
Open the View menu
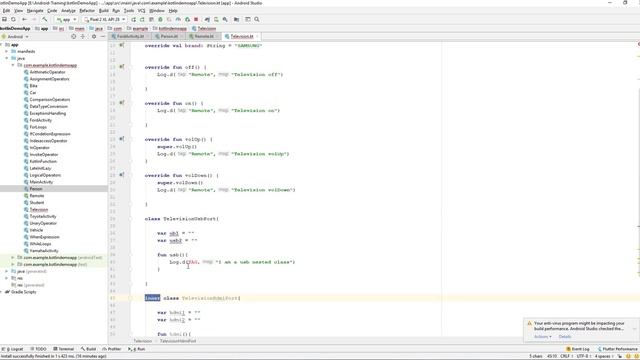point(18,11)
